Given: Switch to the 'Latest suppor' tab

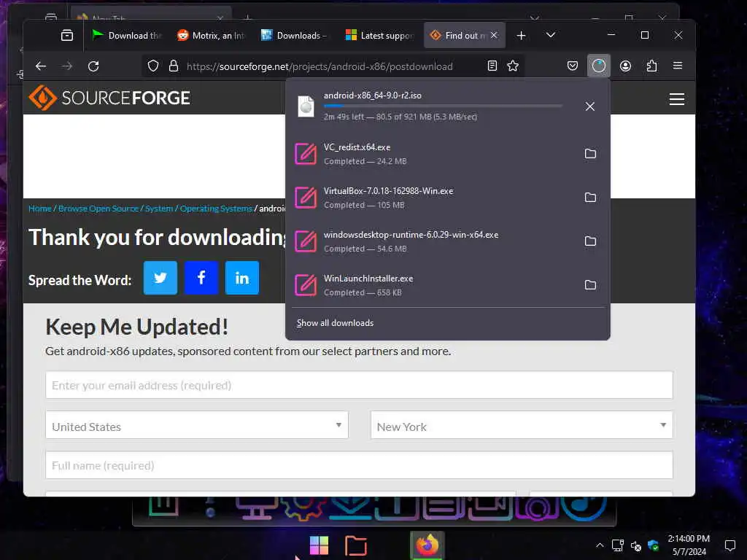Looking at the screenshot, I should coord(379,35).
